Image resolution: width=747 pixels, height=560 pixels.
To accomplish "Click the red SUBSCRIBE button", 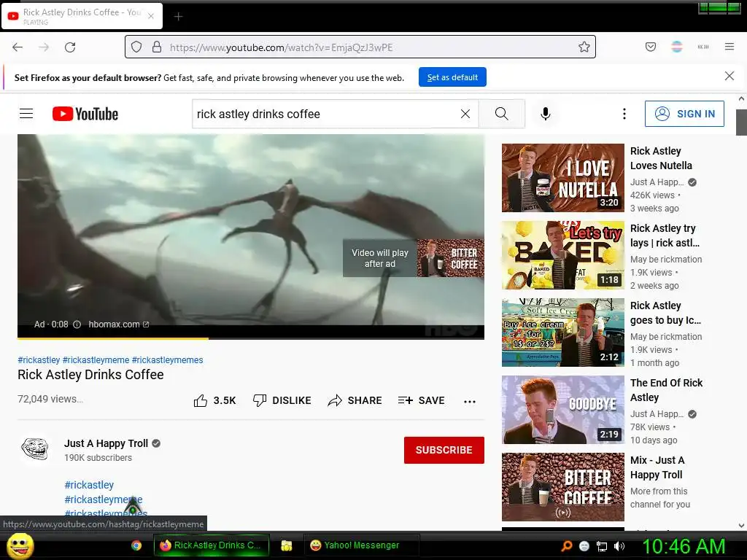I will [x=444, y=450].
